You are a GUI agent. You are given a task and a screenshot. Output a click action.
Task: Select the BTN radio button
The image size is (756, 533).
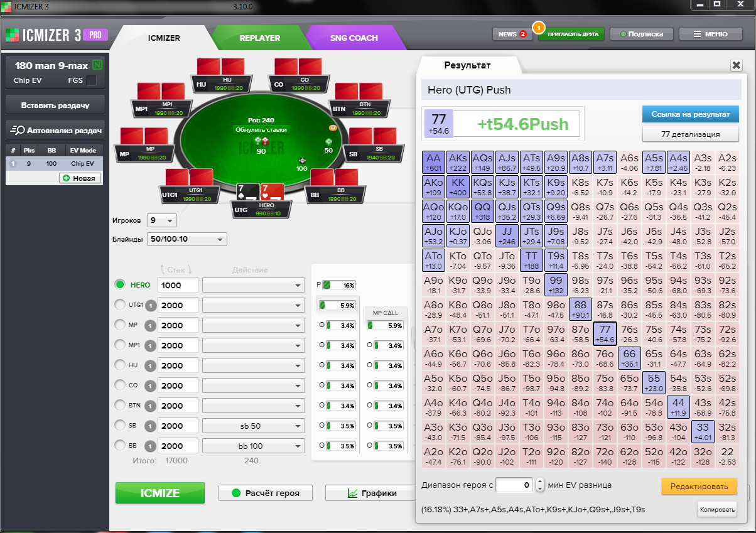coord(120,405)
